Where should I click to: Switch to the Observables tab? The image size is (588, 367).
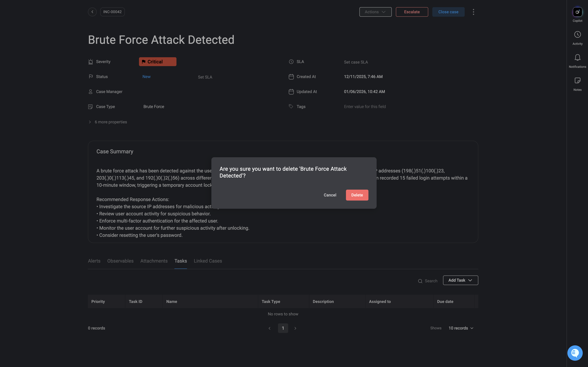coord(120,261)
